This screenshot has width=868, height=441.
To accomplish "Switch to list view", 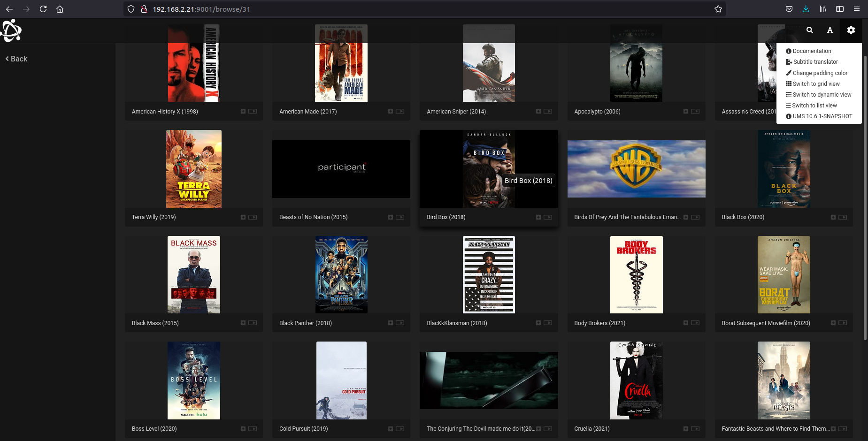I will pyautogui.click(x=811, y=106).
